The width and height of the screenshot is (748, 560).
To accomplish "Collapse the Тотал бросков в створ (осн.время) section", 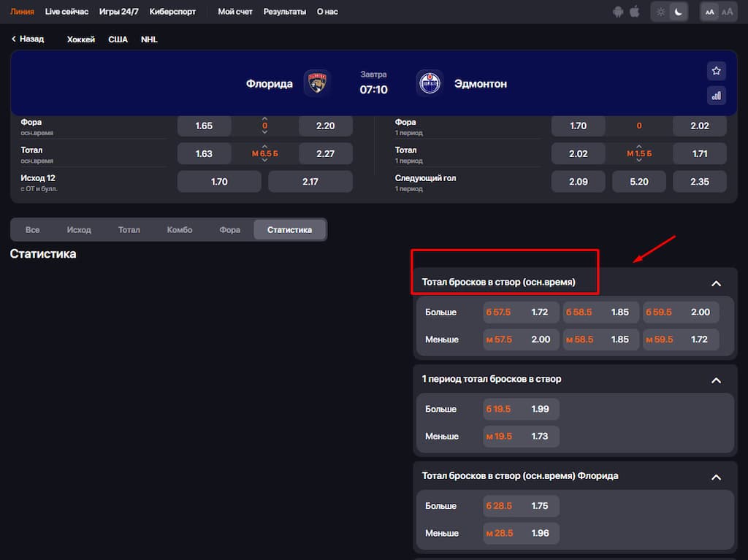I will coord(716,283).
